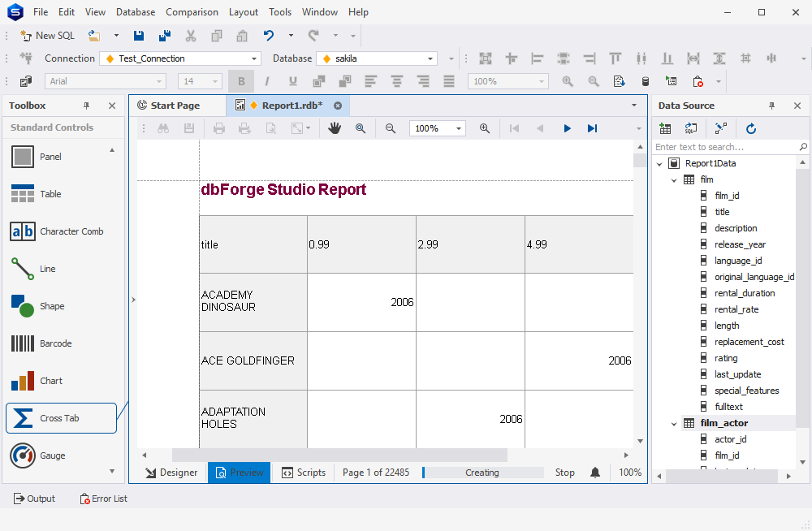Screen dimensions: 812x531
Task: Toggle Bold formatting button
Action: coord(241,81)
